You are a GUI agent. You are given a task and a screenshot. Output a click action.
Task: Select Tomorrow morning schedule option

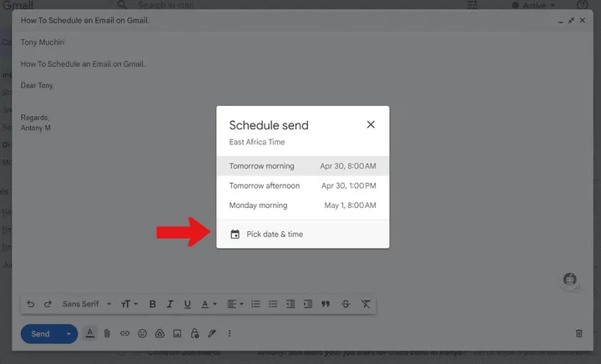pos(302,166)
